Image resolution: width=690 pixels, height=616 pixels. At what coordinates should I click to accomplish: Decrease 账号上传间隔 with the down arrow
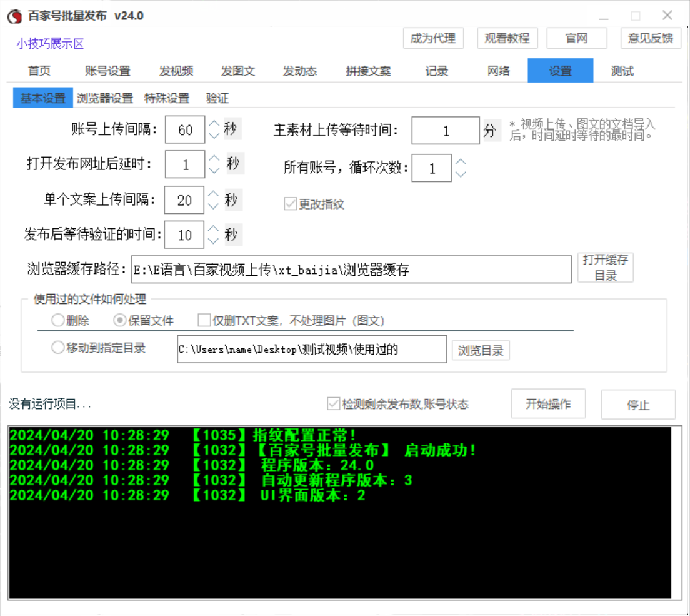point(214,135)
